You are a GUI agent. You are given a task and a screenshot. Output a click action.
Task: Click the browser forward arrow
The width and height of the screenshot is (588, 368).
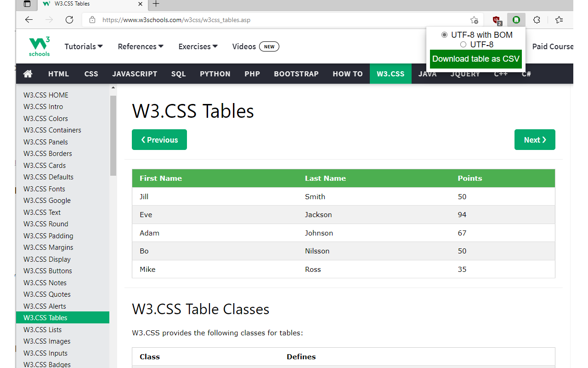pyautogui.click(x=49, y=20)
